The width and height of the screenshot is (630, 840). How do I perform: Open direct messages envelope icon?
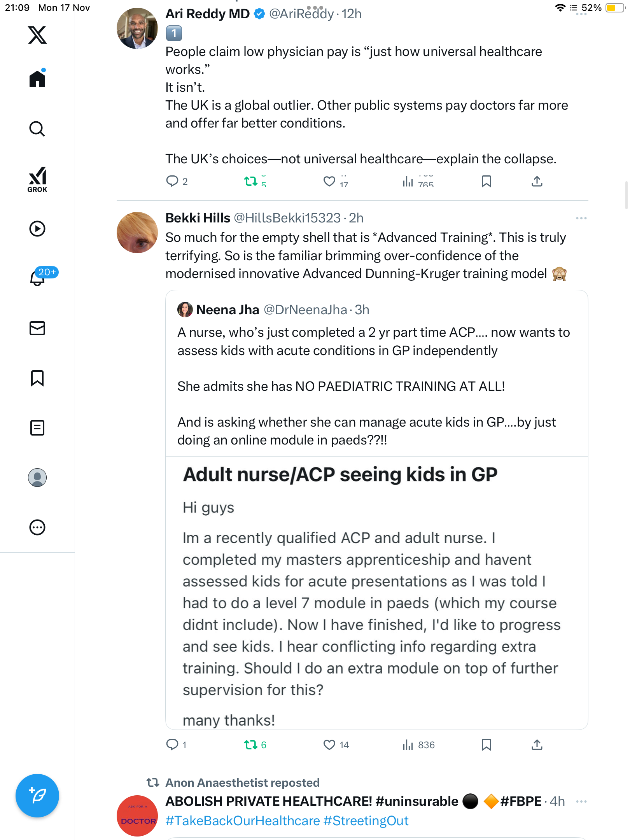pyautogui.click(x=37, y=328)
